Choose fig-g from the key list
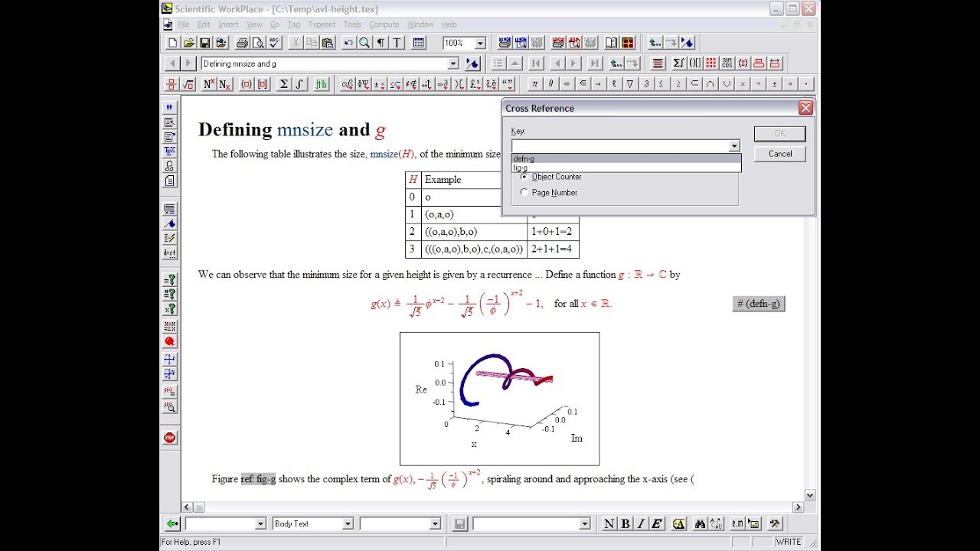Viewport: 980px width, 551px height. click(626, 168)
